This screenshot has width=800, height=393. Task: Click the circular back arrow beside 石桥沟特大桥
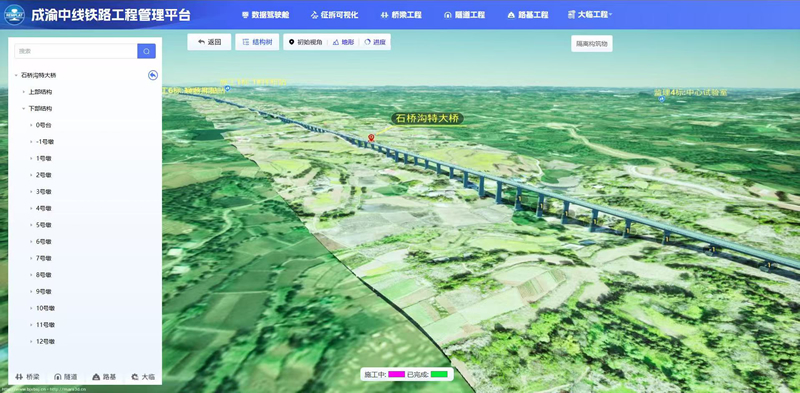tap(153, 76)
